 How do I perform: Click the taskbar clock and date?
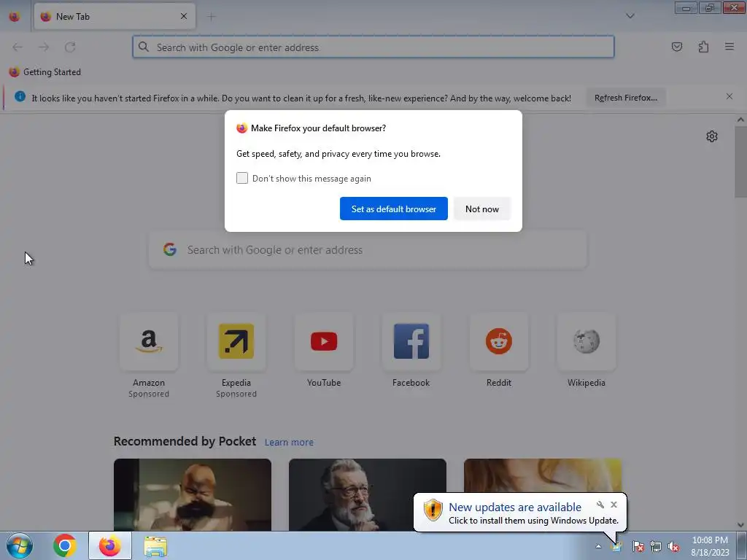click(x=710, y=546)
